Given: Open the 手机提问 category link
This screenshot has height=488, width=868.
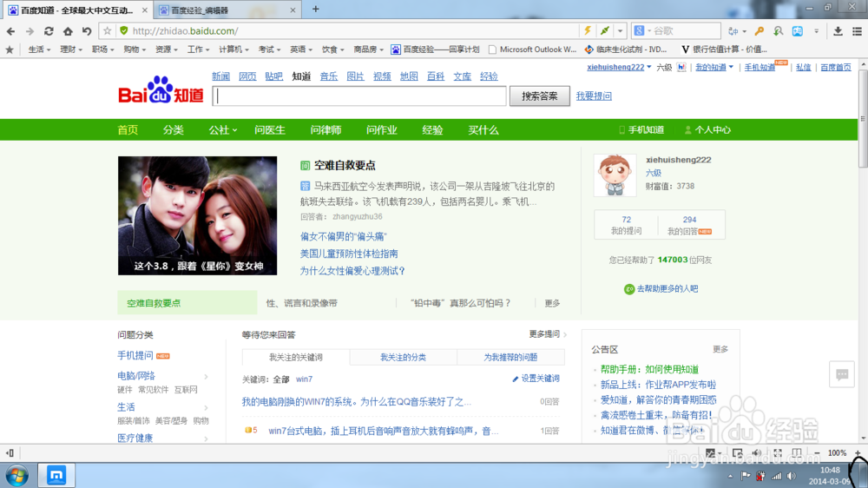Looking at the screenshot, I should [x=135, y=356].
